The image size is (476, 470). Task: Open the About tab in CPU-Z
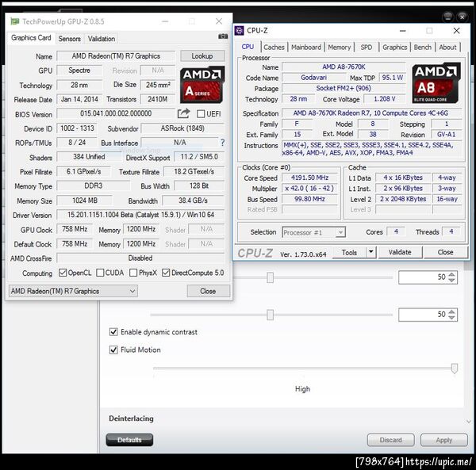pos(447,48)
